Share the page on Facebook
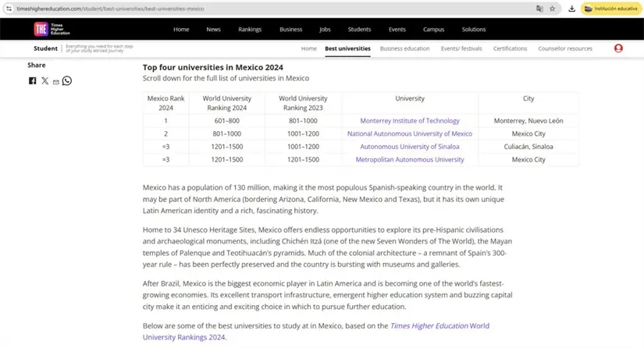This screenshot has width=644, height=348. tap(33, 81)
